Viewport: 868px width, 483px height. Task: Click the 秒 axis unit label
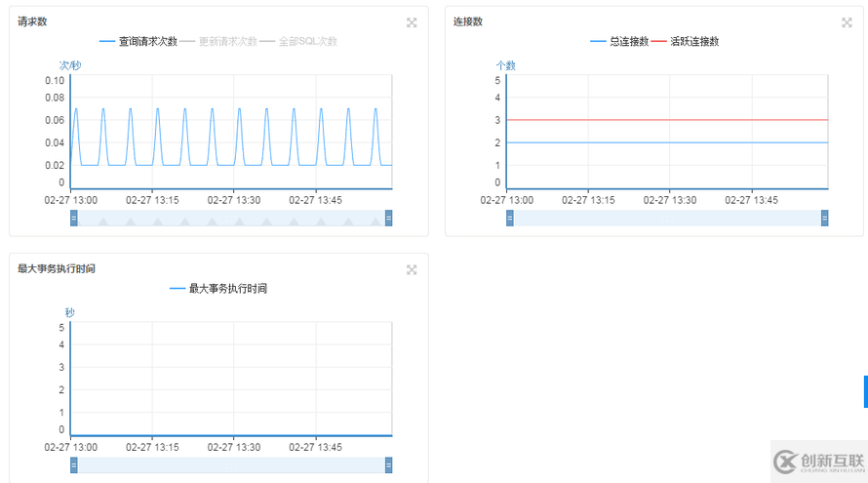point(70,312)
